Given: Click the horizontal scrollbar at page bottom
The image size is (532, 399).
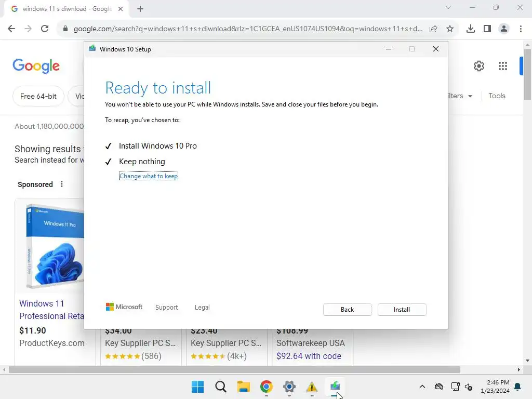Looking at the screenshot, I should [x=234, y=369].
